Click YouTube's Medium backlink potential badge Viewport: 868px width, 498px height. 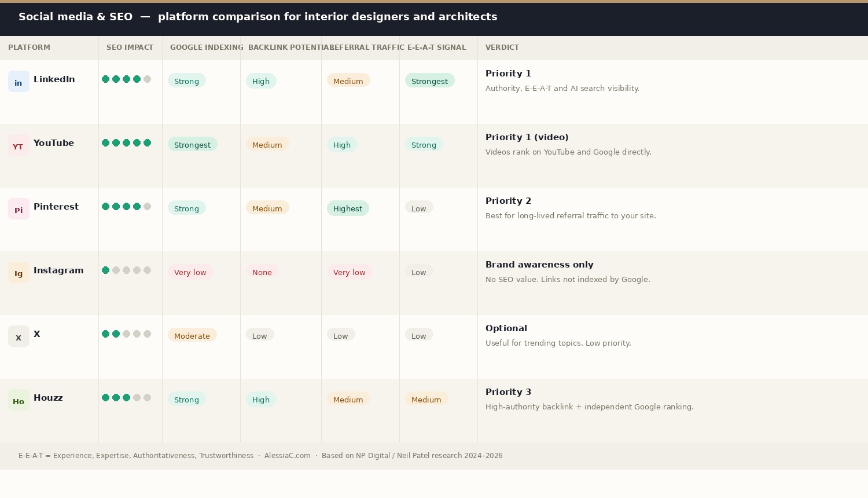point(267,145)
